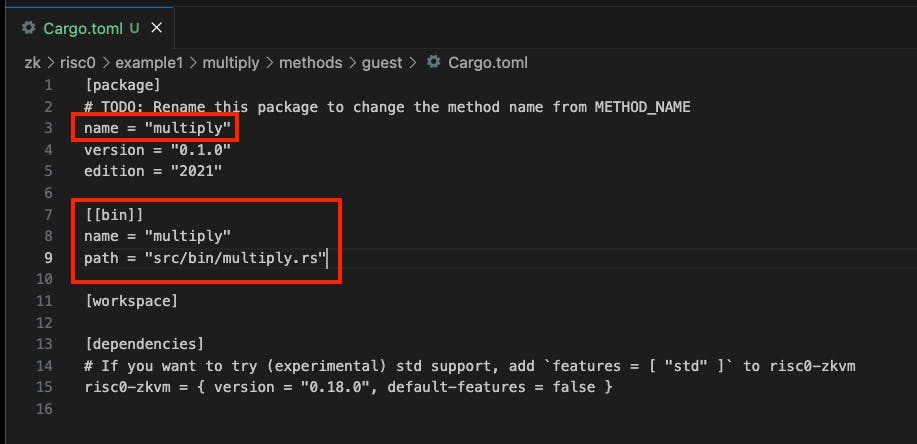917x444 pixels.
Task: Click the methods breadcrumb item
Action: point(311,63)
